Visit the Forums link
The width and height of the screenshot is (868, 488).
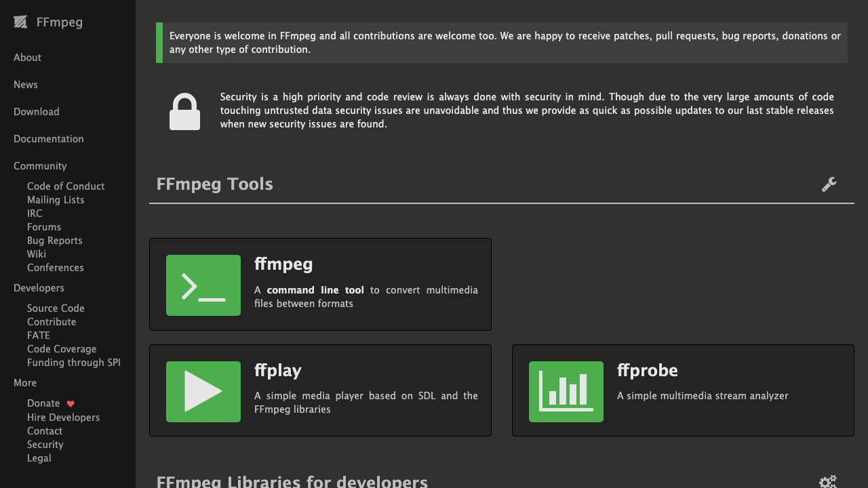click(44, 227)
